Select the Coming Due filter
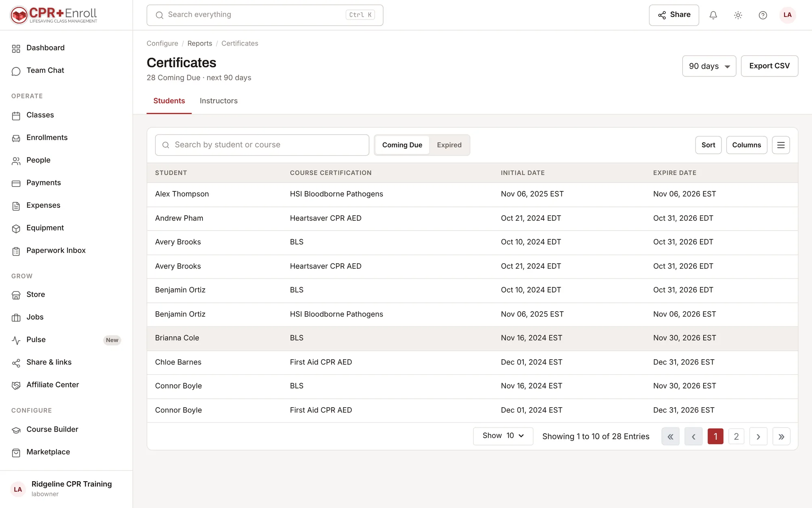 (x=402, y=145)
